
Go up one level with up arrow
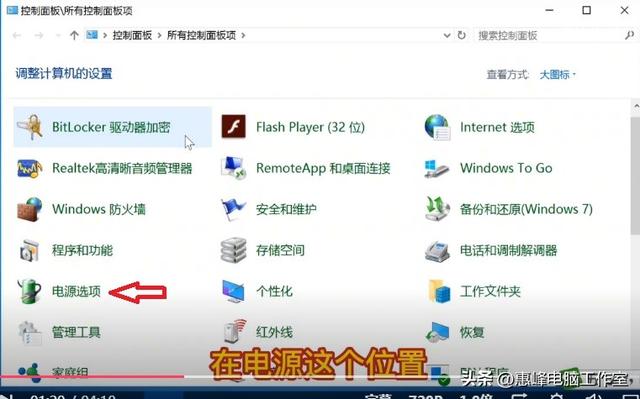pos(74,35)
